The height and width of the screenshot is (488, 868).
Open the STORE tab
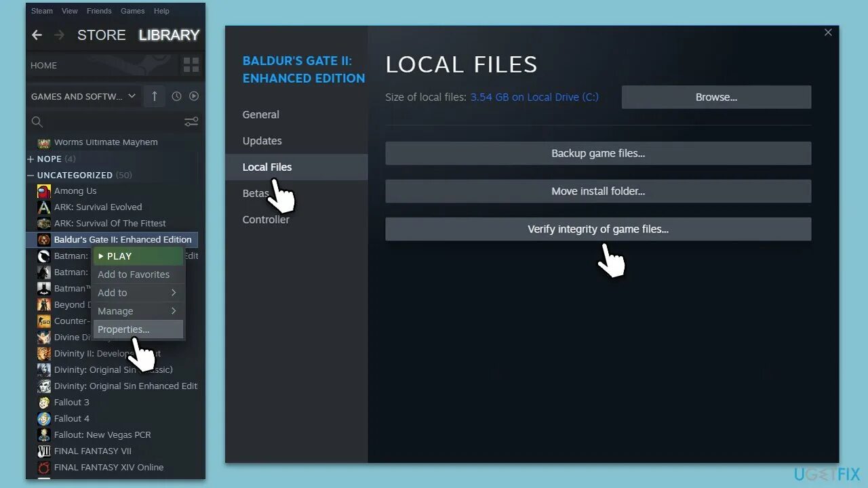click(x=102, y=35)
